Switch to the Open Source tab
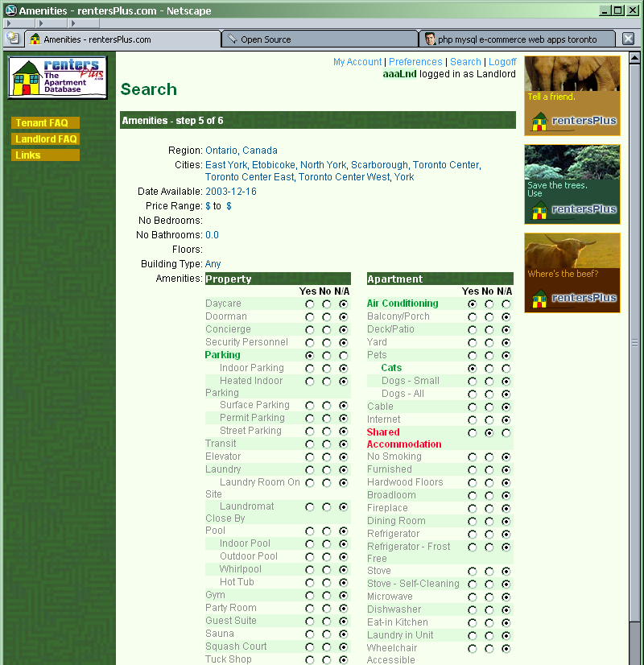 point(319,39)
